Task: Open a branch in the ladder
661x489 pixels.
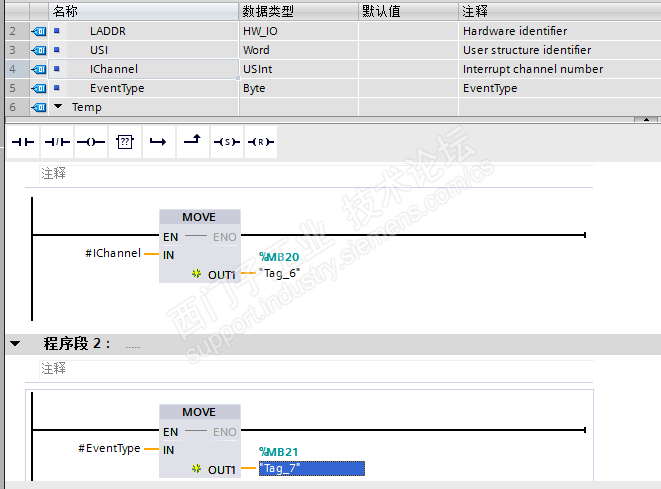Action: pyautogui.click(x=159, y=142)
